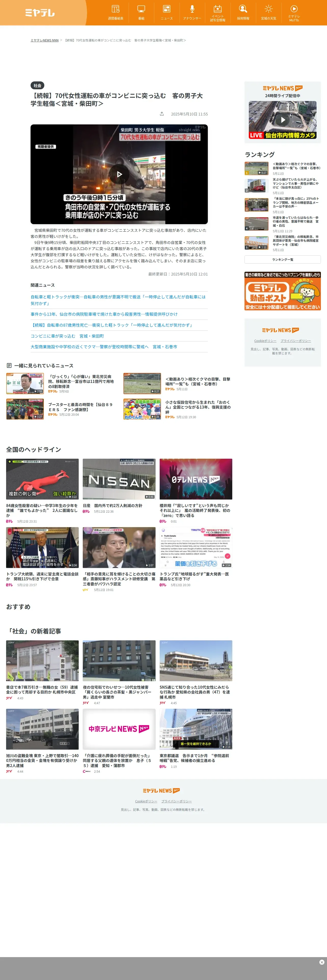327x980 pixels.
Task: Open 斎藤知事ハラスメント研修 headline
Action: click(119, 579)
